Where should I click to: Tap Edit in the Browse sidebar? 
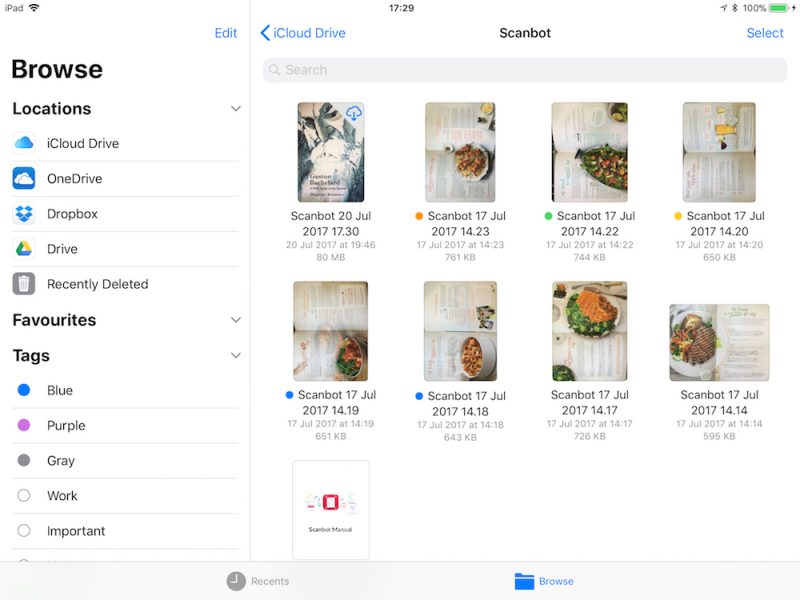tap(226, 33)
